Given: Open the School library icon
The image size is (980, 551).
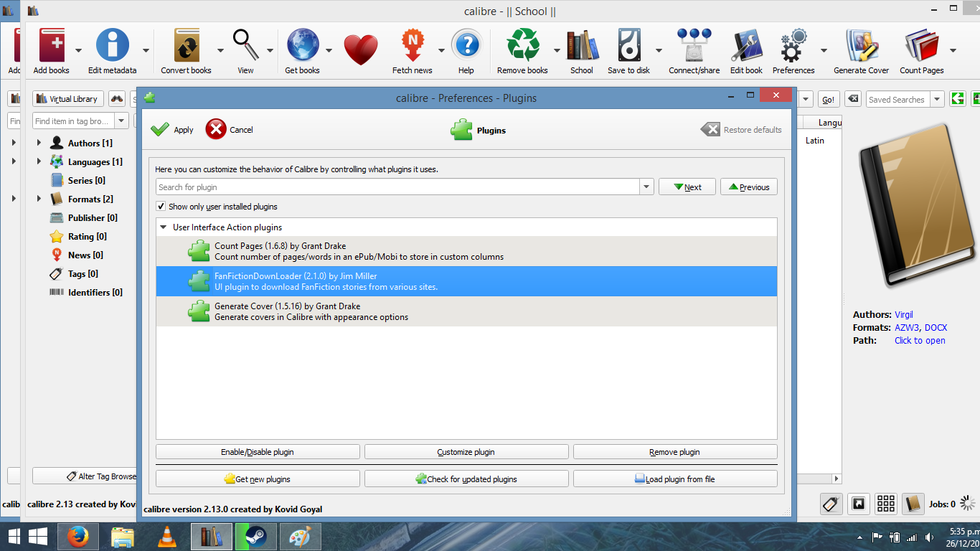Looking at the screenshot, I should [582, 45].
